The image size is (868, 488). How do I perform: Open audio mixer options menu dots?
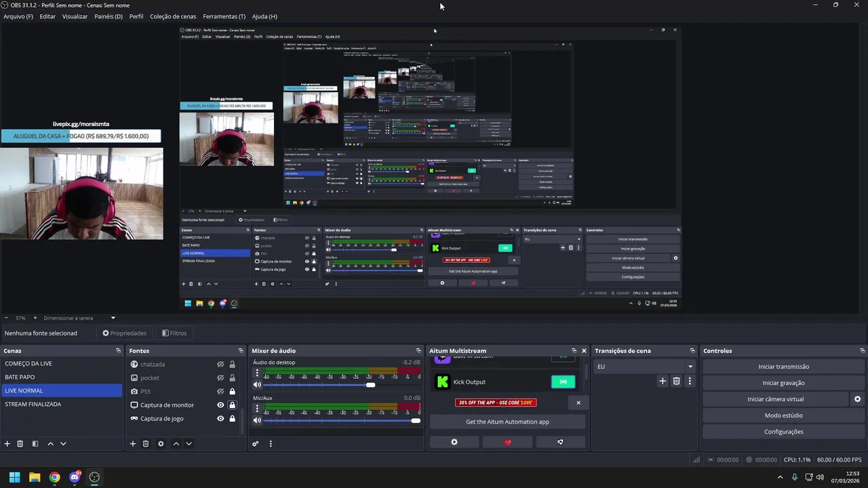pyautogui.click(x=271, y=444)
